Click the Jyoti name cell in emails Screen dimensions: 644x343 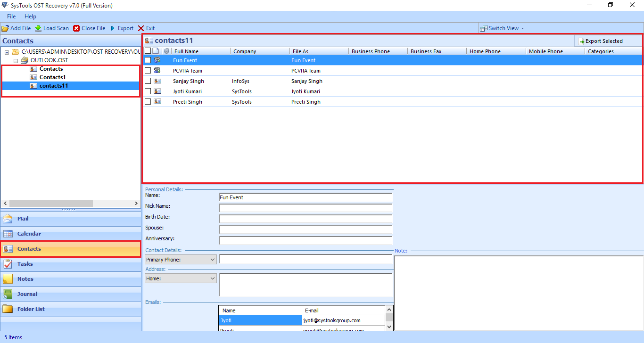pyautogui.click(x=260, y=320)
